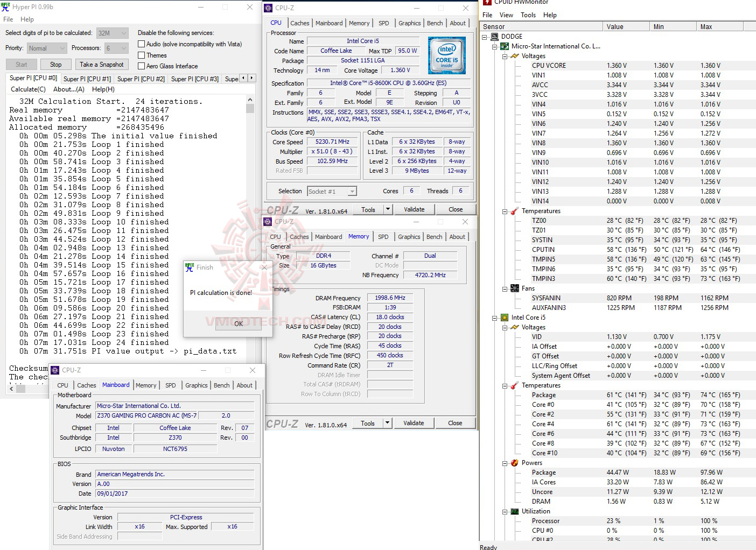Open the Tools menu in HWMonitor

pyautogui.click(x=528, y=15)
